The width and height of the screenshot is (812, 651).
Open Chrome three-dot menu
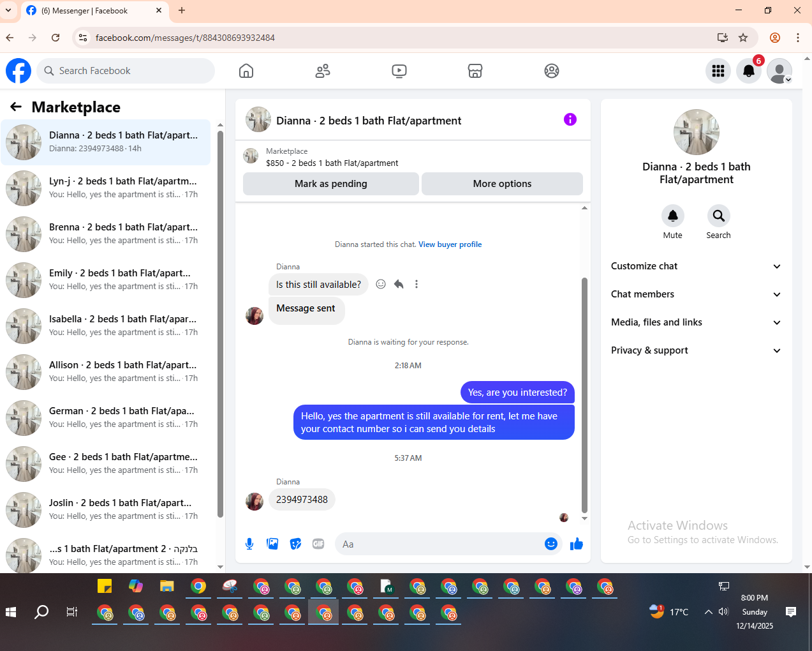click(798, 38)
